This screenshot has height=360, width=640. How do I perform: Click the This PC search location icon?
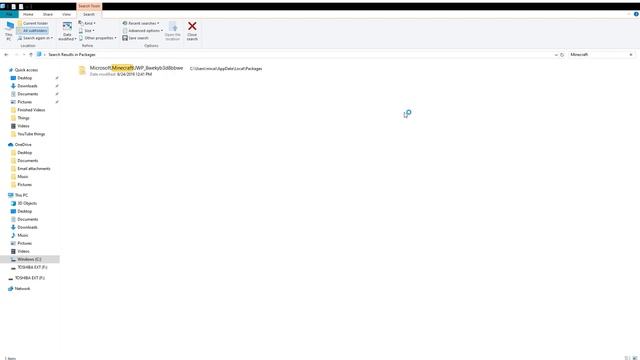point(9,27)
